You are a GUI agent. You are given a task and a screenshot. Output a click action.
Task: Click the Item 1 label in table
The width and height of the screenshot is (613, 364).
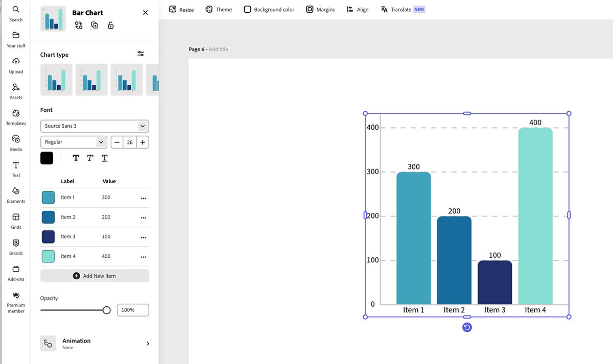coord(68,198)
